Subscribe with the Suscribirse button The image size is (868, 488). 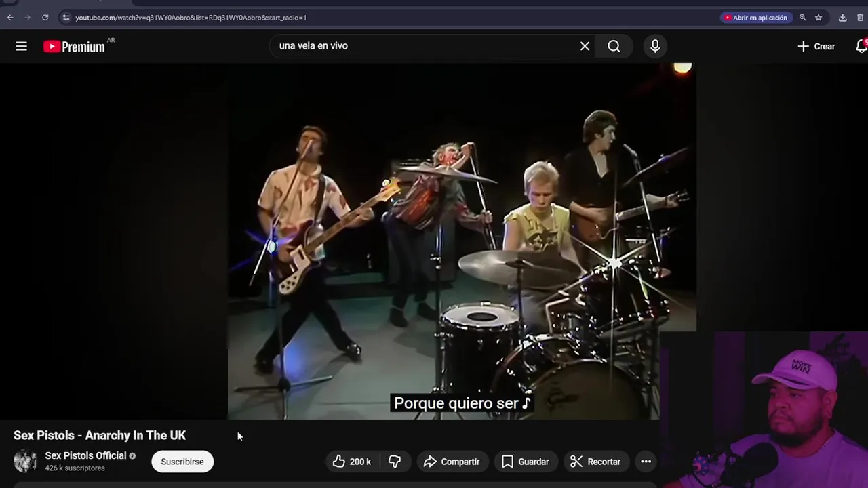182,462
